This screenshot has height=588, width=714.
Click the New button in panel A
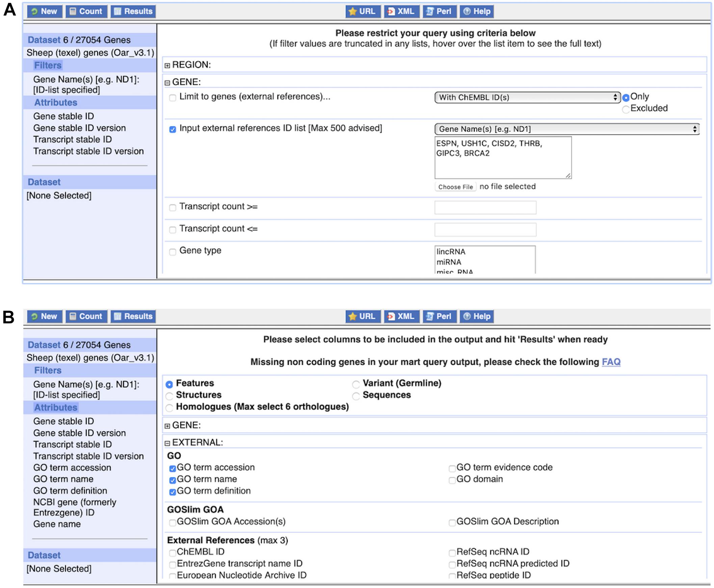44,11
